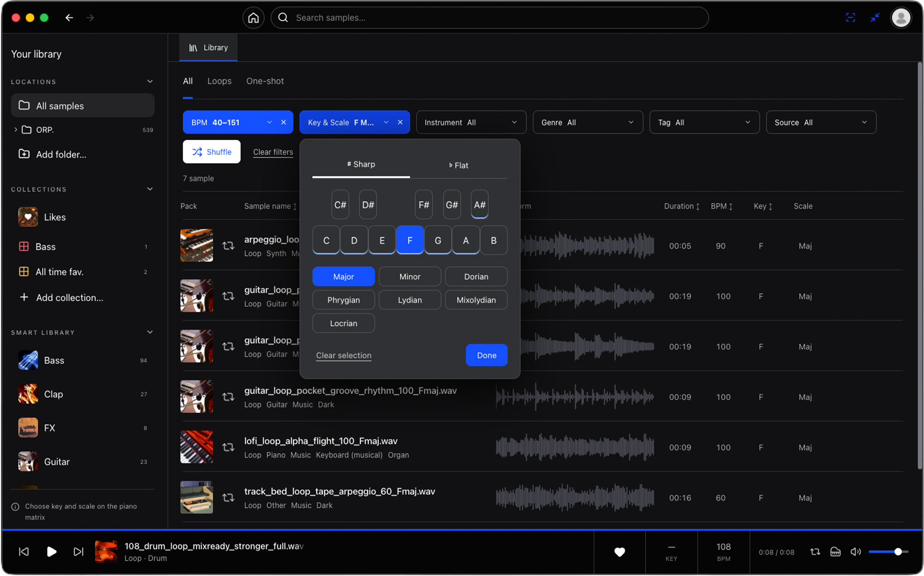
Task: Adjust the volume slider in player
Action: click(888, 552)
